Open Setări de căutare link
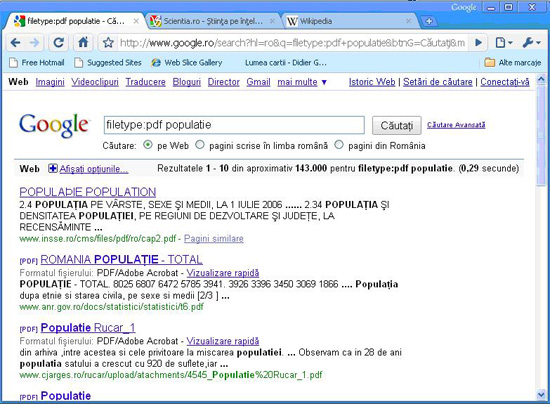This screenshot has width=550, height=404. tap(438, 82)
